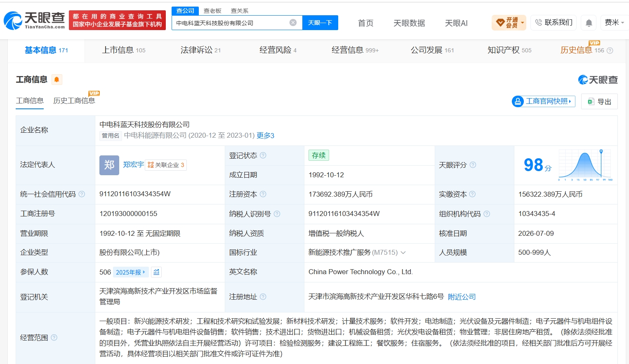Click the 天眼评分 score distribution chart
Screen dimensions: 629x364
tap(585, 165)
